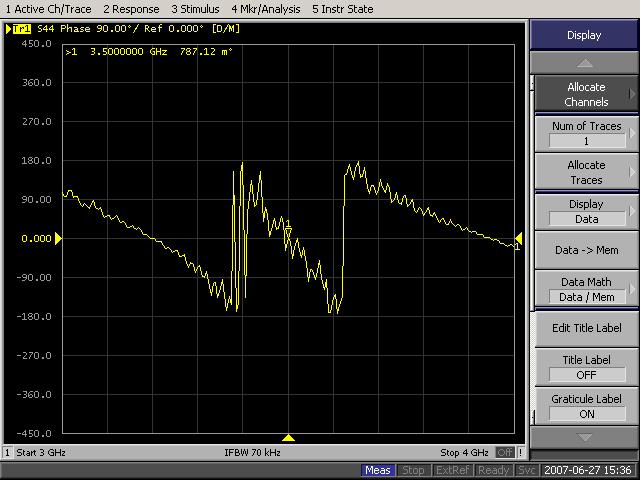This screenshot has height=480, width=640.
Task: Click the ExtRef status indicator
Action: [x=452, y=470]
